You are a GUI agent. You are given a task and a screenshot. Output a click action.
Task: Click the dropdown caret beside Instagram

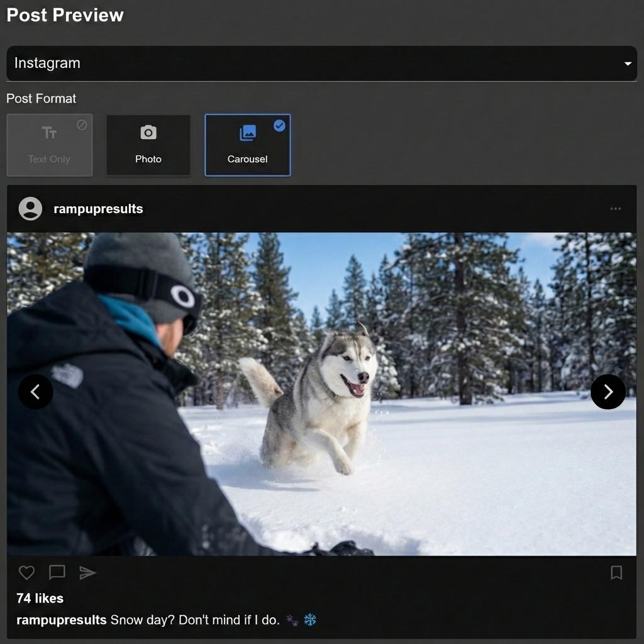click(x=627, y=63)
